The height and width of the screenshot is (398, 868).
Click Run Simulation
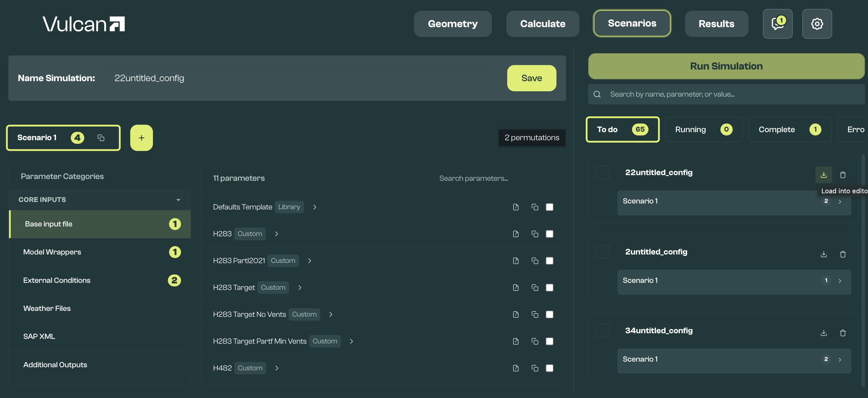(x=726, y=66)
